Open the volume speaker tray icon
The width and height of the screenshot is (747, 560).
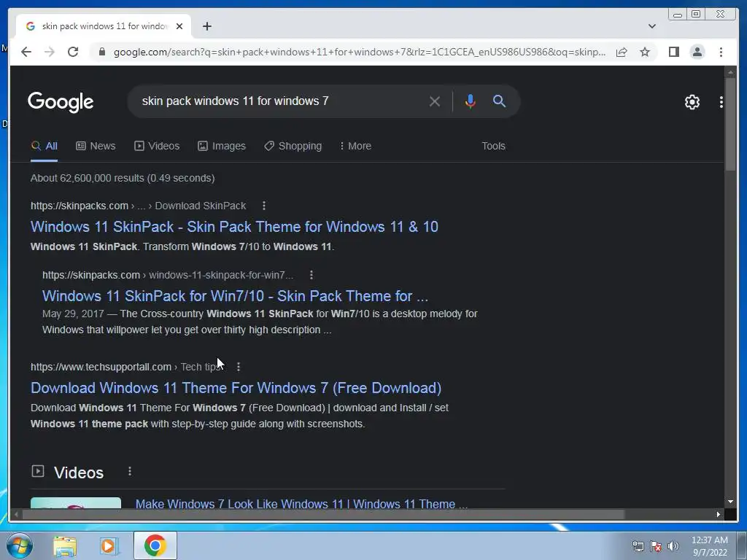click(x=673, y=547)
